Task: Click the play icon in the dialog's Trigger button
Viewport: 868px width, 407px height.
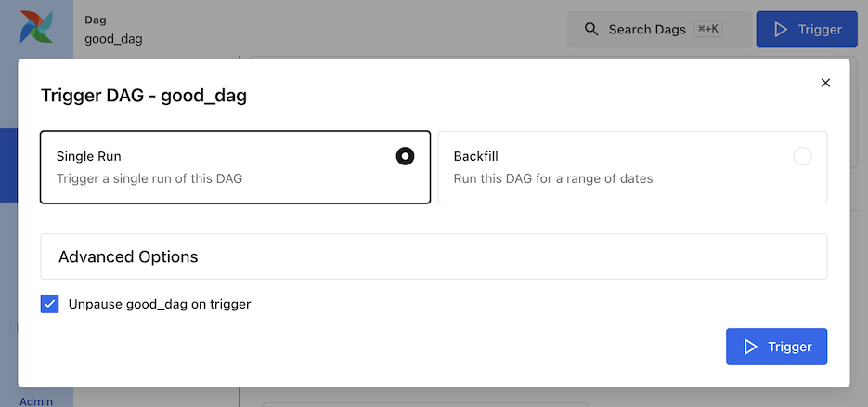Action: (750, 347)
